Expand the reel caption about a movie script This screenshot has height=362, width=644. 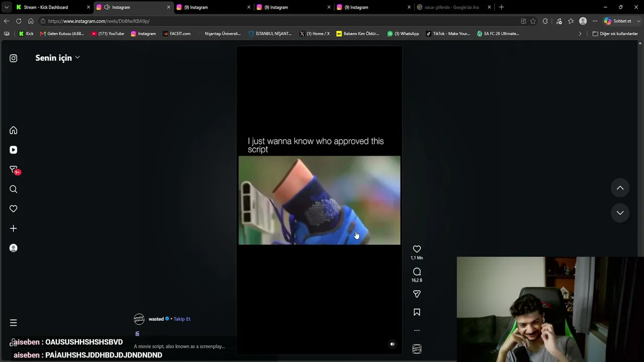tap(179, 346)
